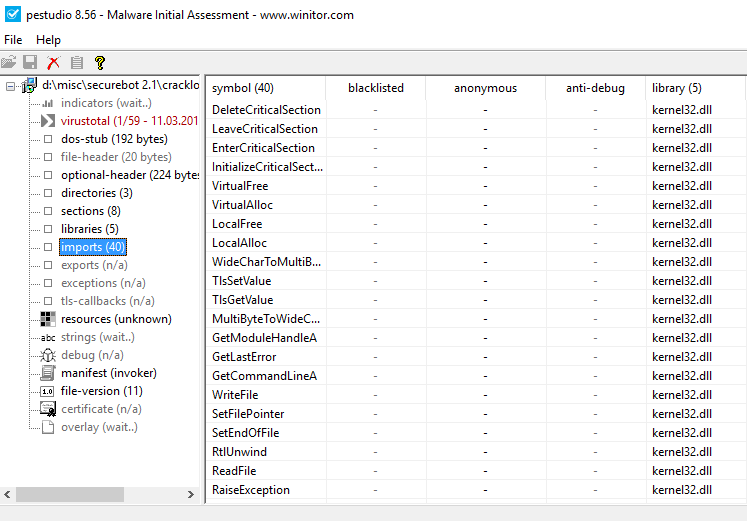
Task: Select the virustotal tree node icon
Action: point(48,121)
